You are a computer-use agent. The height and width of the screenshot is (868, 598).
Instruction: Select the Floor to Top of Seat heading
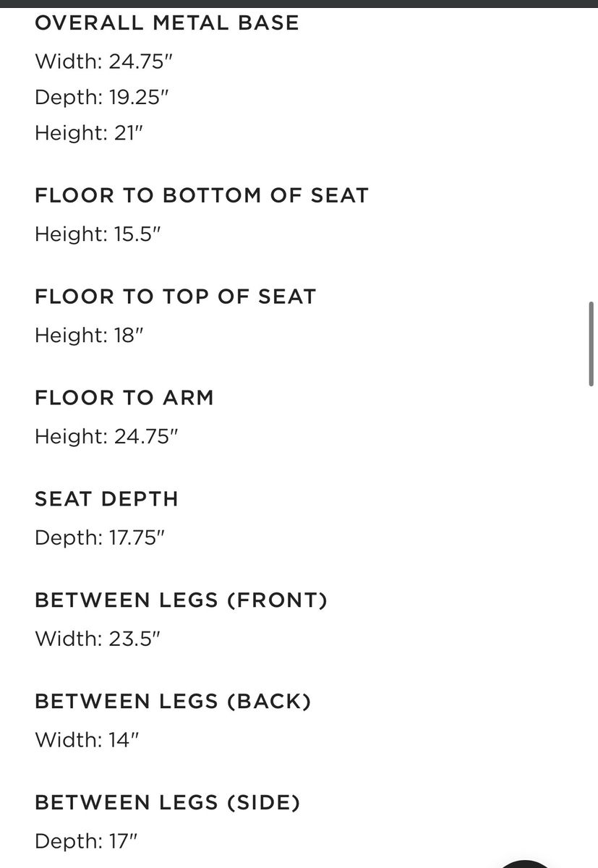point(176,297)
